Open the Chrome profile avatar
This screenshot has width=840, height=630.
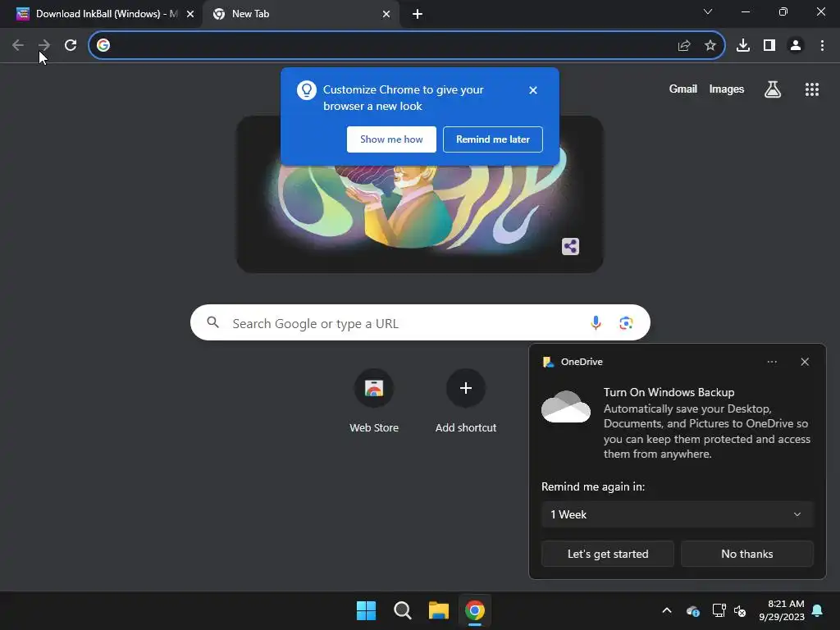(796, 46)
